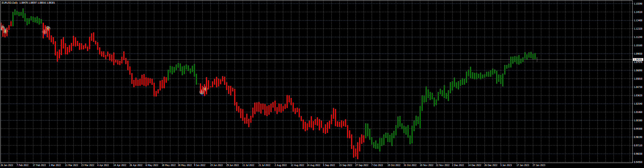The width and height of the screenshot is (644, 168).
Task: Click the 12 Aug 2022 date label
Action: coord(298,165)
